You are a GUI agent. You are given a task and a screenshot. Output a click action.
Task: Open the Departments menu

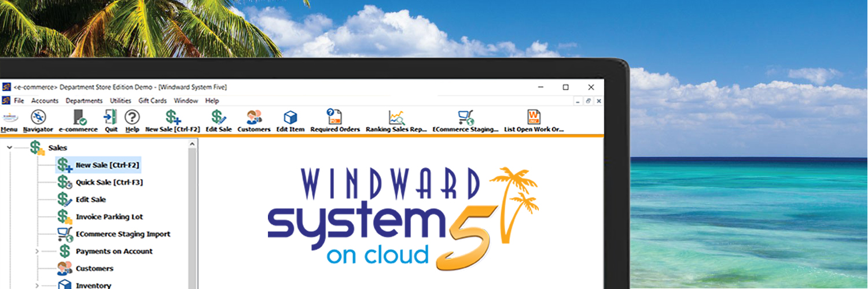84,101
